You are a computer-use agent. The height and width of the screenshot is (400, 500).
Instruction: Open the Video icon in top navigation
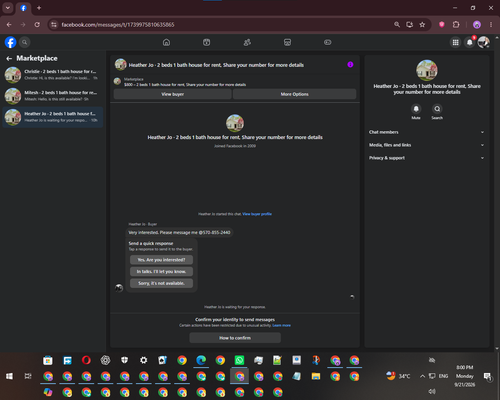click(x=207, y=42)
